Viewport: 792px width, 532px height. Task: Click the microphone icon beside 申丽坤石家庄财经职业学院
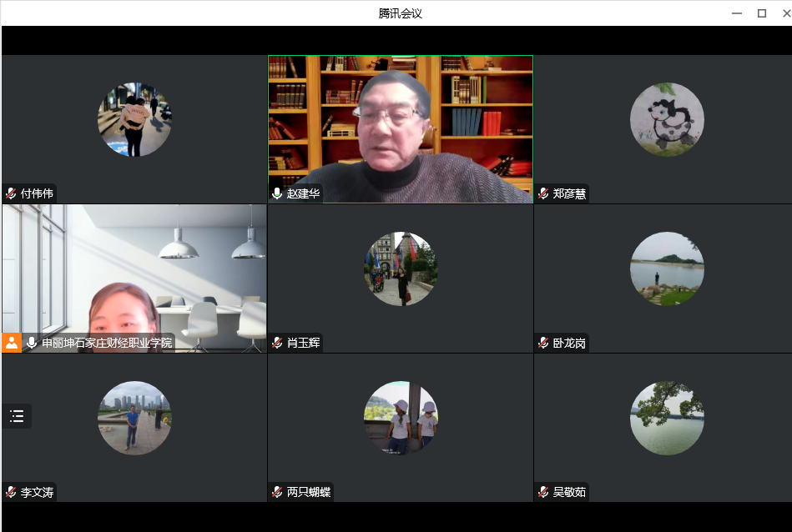(33, 343)
